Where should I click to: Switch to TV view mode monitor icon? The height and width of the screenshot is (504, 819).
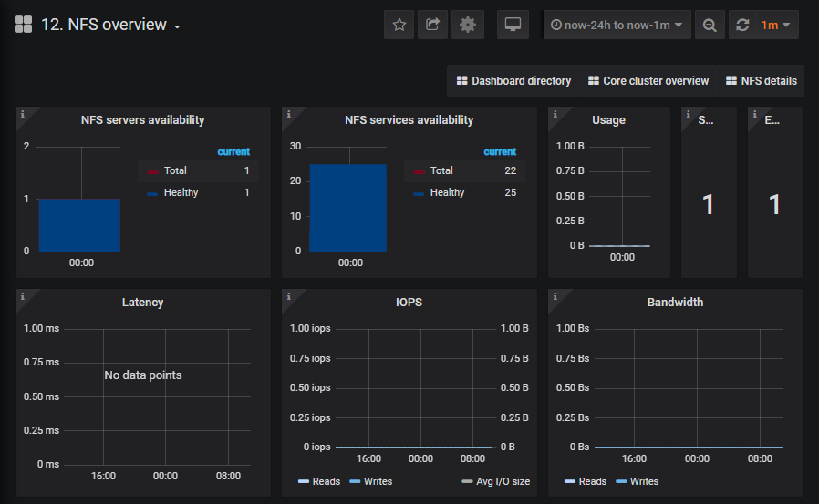513,25
